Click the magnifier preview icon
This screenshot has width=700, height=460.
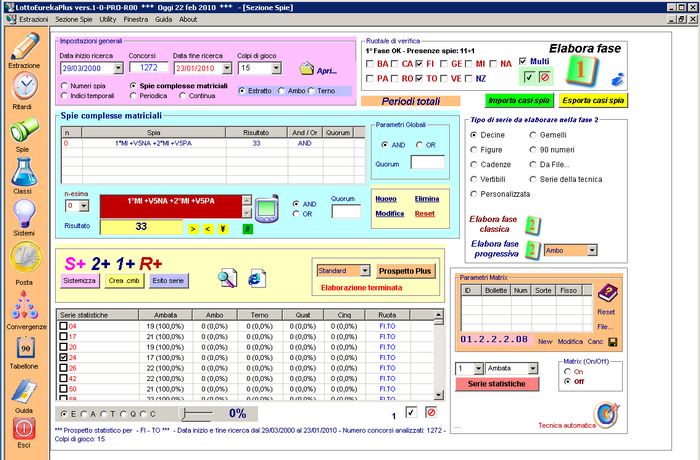pos(228,278)
